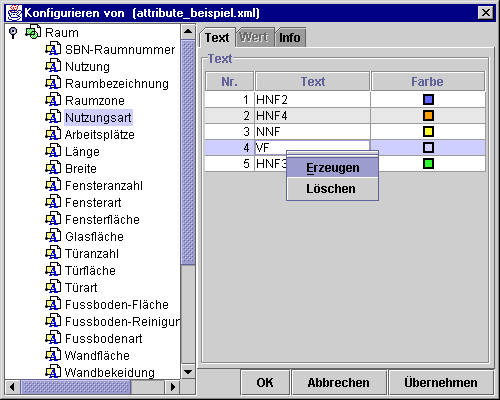Select Wandfläche in the tree
This screenshot has width=500, height=400.
click(97, 355)
